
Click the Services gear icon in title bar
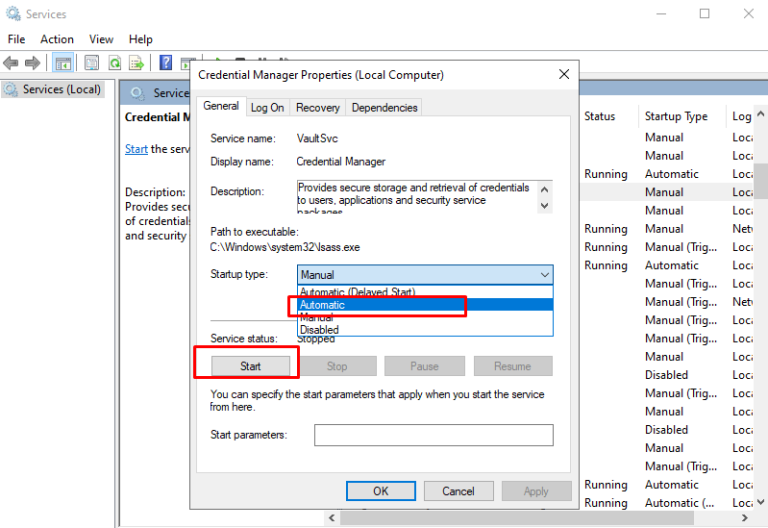(x=13, y=14)
